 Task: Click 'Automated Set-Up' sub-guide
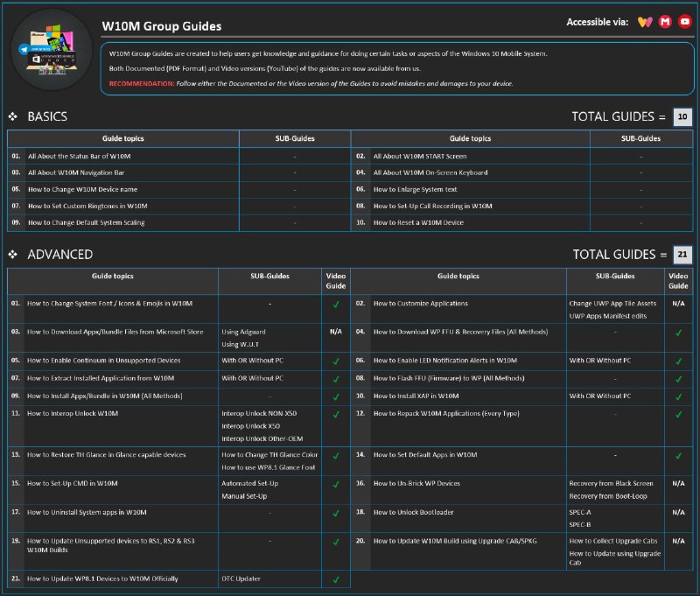pyautogui.click(x=249, y=483)
